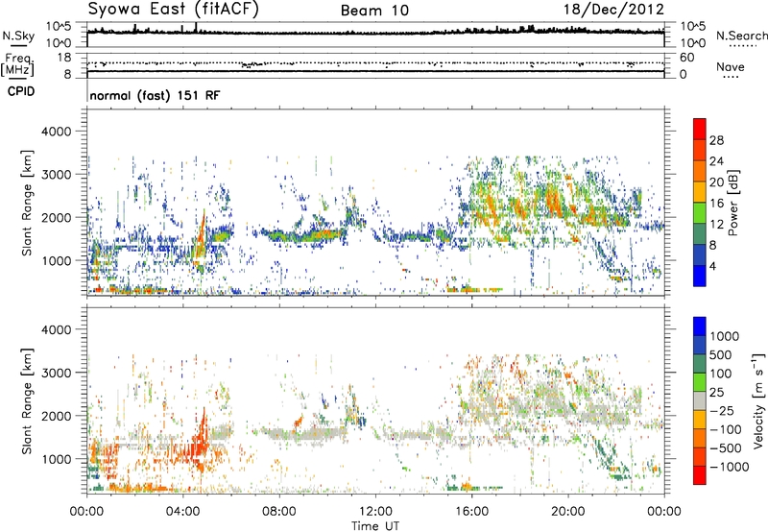This screenshot has height=532, width=768.
Task: Click the "08:00" time tick label
Action: pyautogui.click(x=279, y=512)
